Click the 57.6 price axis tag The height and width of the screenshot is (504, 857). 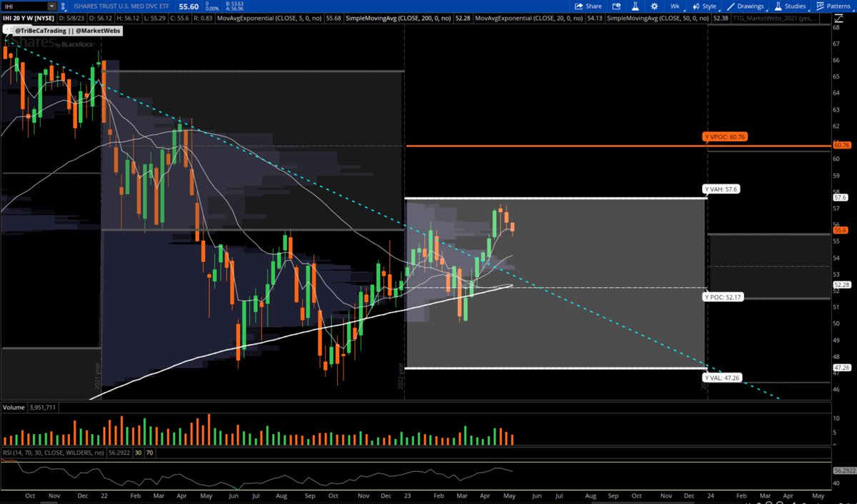pyautogui.click(x=840, y=197)
